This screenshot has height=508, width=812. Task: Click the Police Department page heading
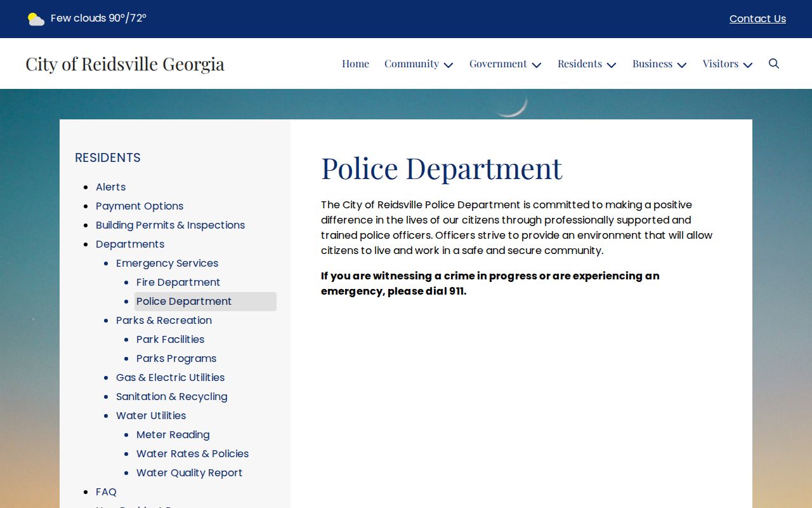(442, 168)
